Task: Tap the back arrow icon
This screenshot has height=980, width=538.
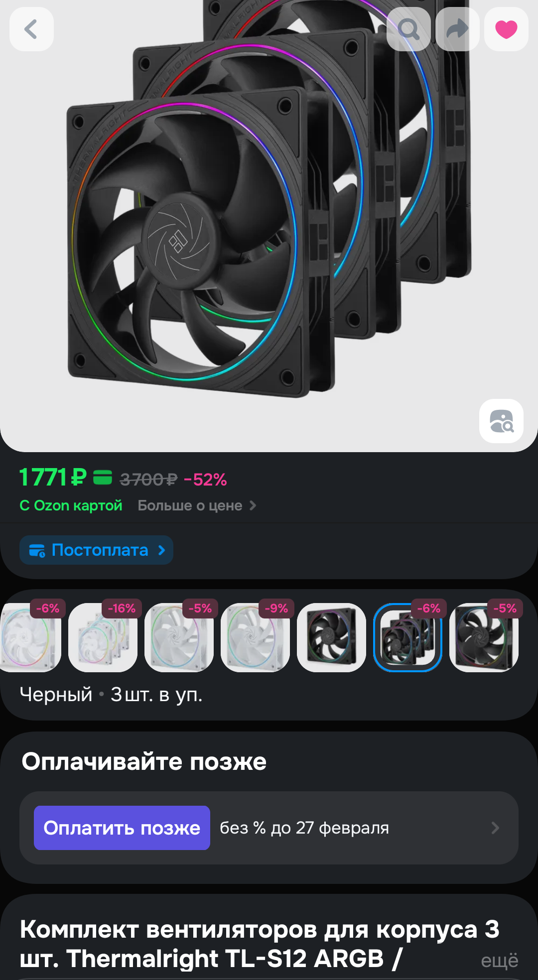Action: 31,29
